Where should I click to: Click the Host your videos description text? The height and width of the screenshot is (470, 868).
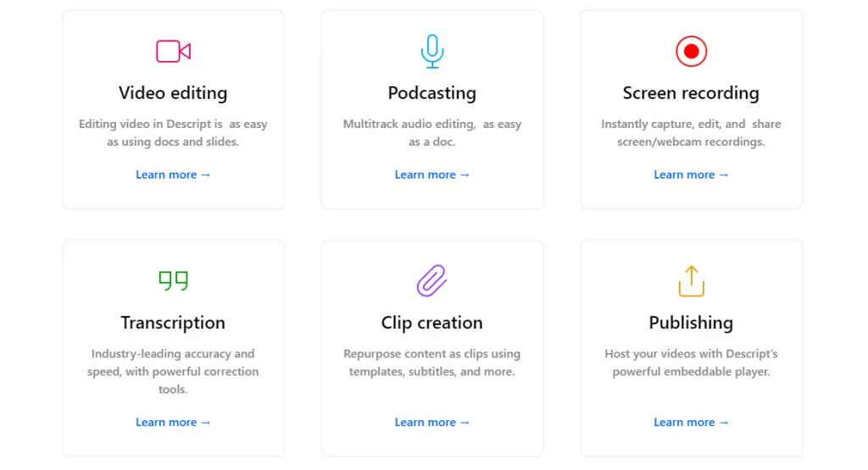pyautogui.click(x=691, y=362)
